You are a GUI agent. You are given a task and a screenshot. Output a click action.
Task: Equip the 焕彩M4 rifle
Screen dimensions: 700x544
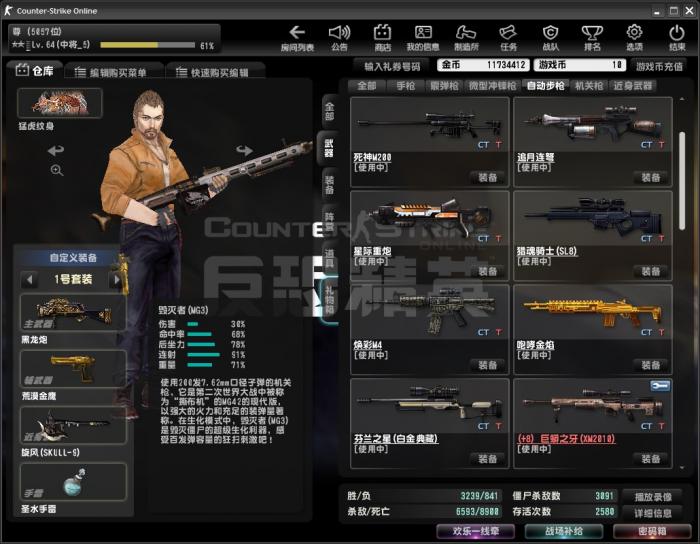tap(488, 365)
